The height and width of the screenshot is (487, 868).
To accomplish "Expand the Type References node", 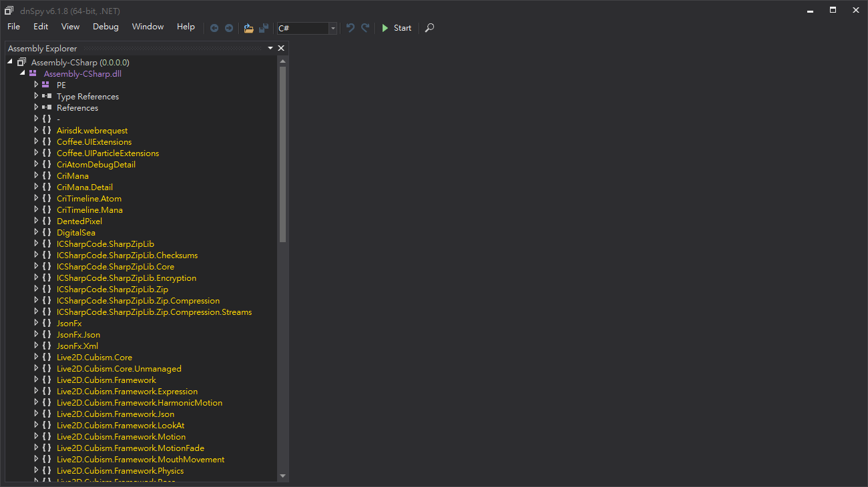I will click(x=36, y=96).
